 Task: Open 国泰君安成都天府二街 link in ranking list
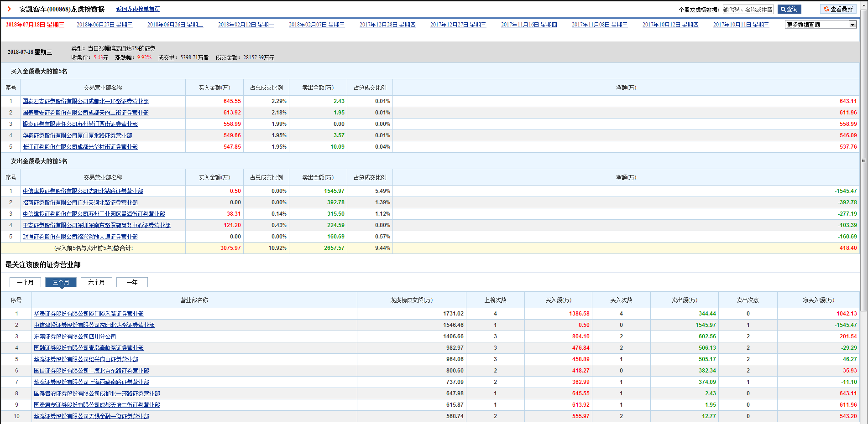click(97, 405)
